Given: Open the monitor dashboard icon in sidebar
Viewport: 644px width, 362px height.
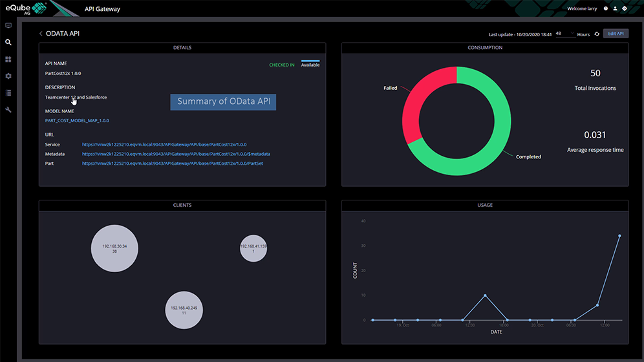Looking at the screenshot, I should tap(8, 26).
